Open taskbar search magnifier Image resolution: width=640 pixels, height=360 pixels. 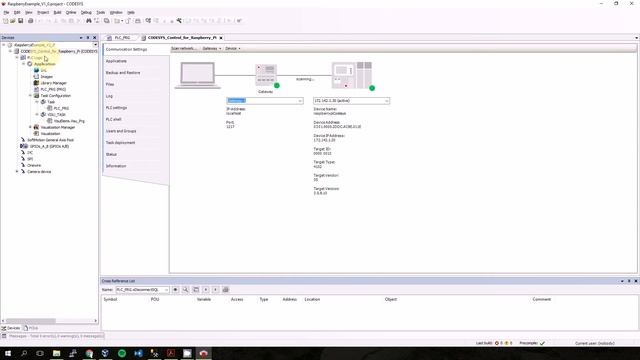click(x=24, y=353)
